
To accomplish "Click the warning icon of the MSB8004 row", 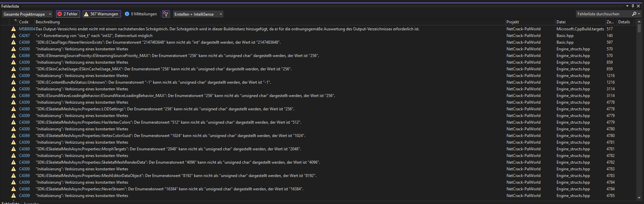I will (x=13, y=29).
